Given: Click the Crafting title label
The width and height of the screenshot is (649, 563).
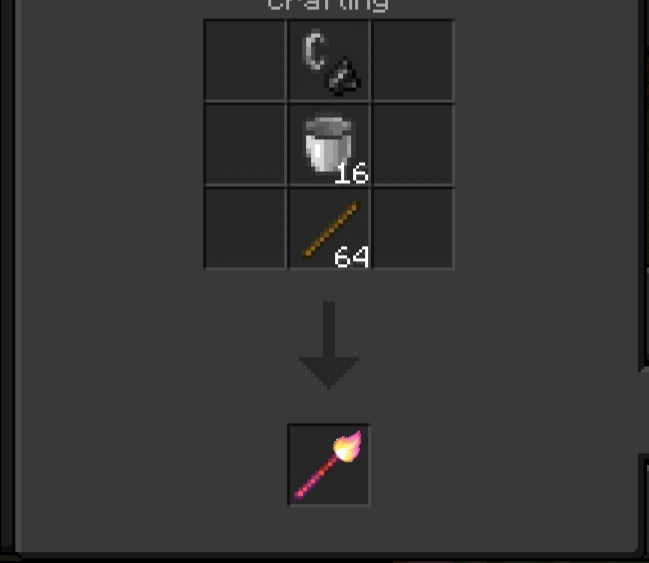Looking at the screenshot, I should (328, 5).
